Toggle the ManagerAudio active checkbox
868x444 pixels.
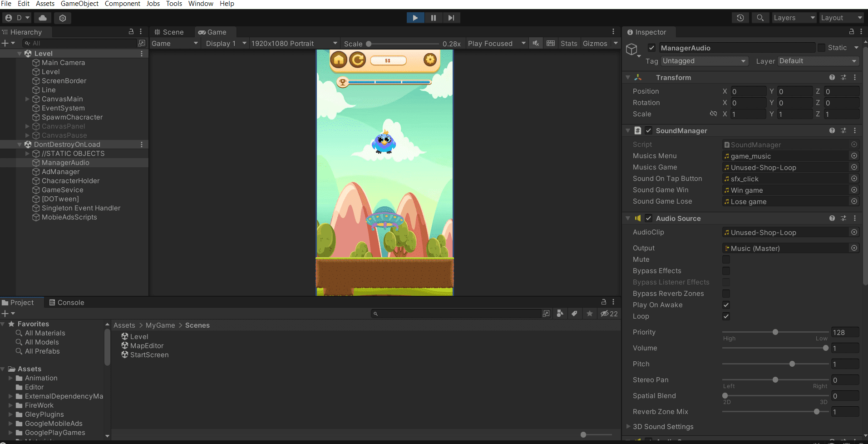point(651,48)
